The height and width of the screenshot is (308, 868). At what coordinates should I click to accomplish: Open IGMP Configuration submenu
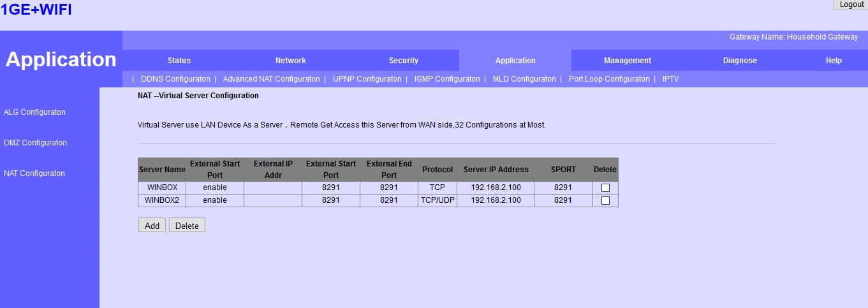447,79
